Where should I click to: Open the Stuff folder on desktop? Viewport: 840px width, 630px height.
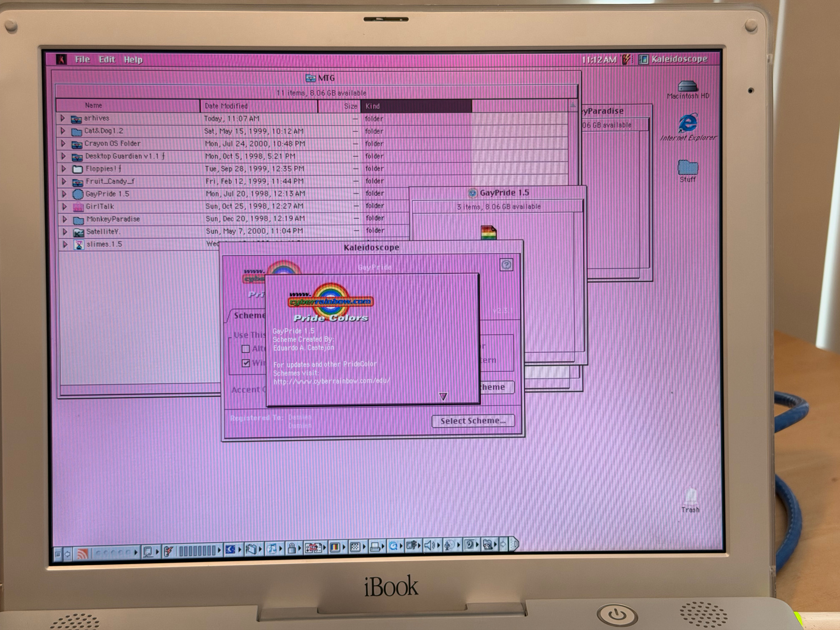click(688, 168)
